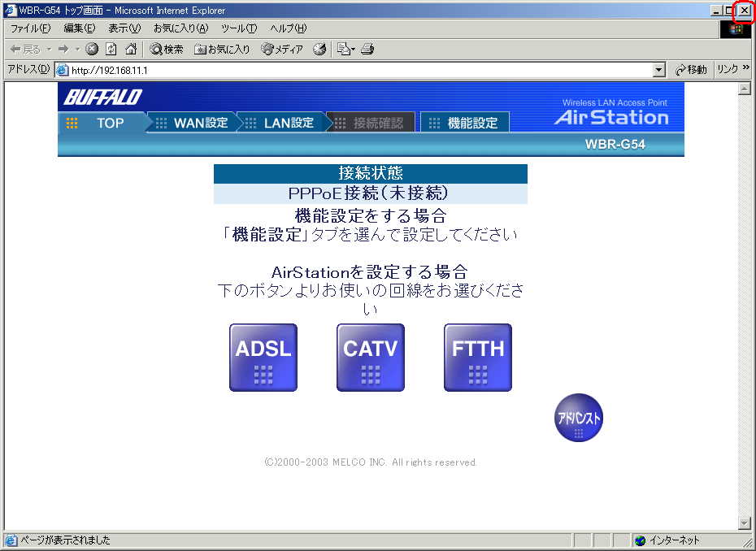Click the IE icon in the title bar

click(x=11, y=11)
